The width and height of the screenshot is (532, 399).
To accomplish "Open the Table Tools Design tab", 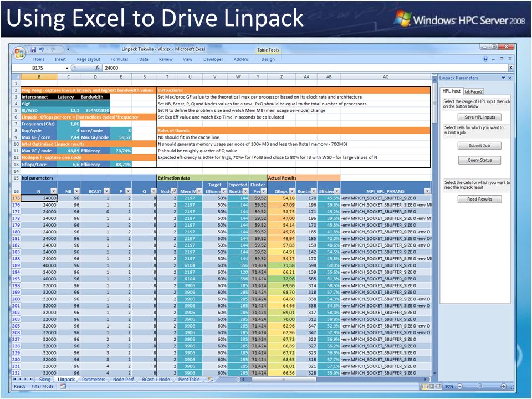I will (268, 59).
